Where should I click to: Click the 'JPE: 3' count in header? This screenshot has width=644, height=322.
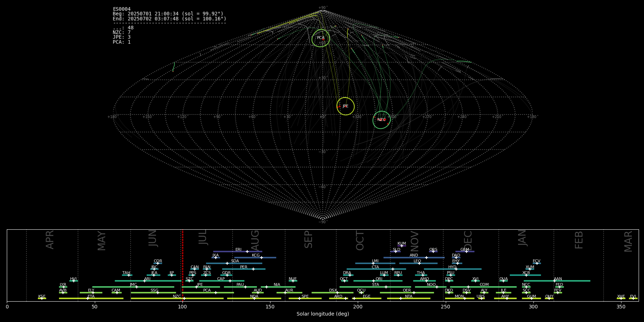tap(122, 37)
